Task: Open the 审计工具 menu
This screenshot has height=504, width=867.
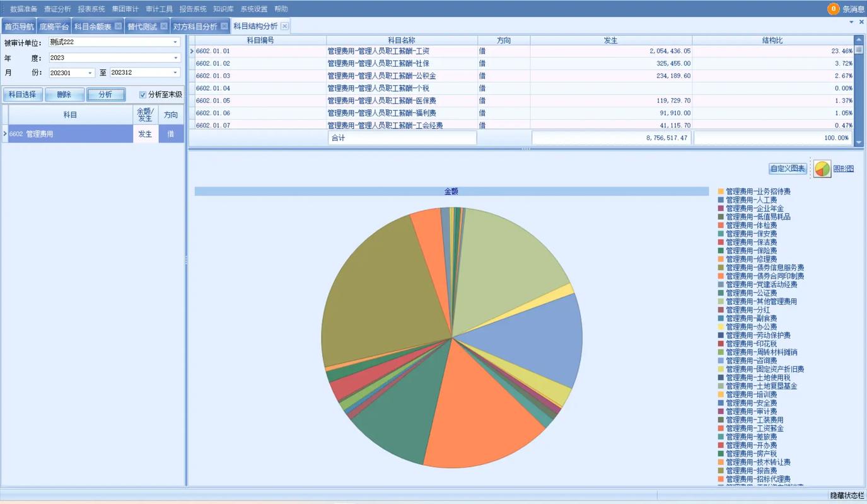Action: click(159, 9)
